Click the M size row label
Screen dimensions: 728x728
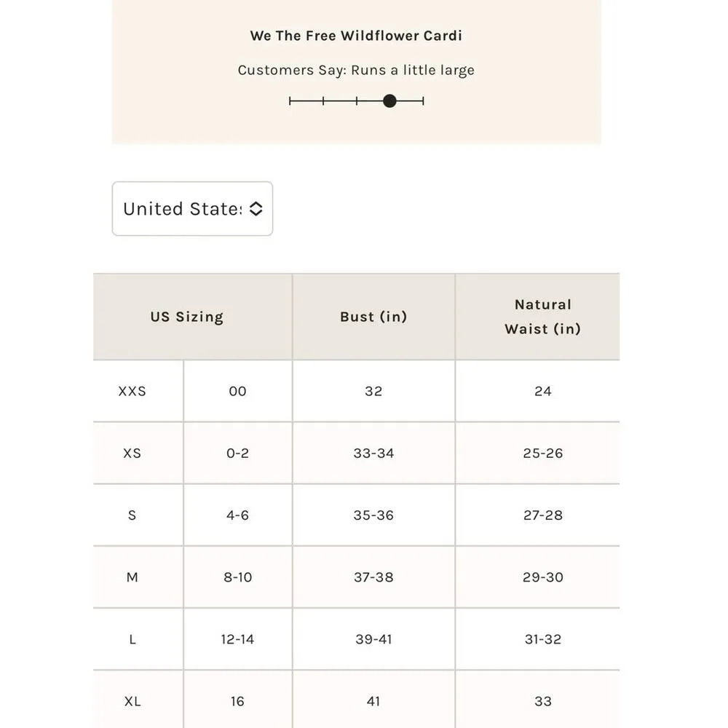(132, 577)
